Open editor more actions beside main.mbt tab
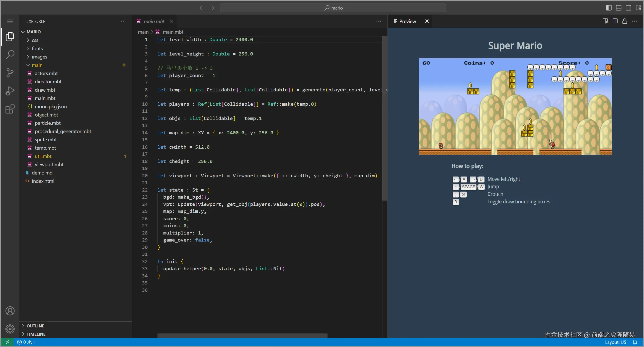Viewport: 644px width, 347px height. pyautogui.click(x=379, y=21)
